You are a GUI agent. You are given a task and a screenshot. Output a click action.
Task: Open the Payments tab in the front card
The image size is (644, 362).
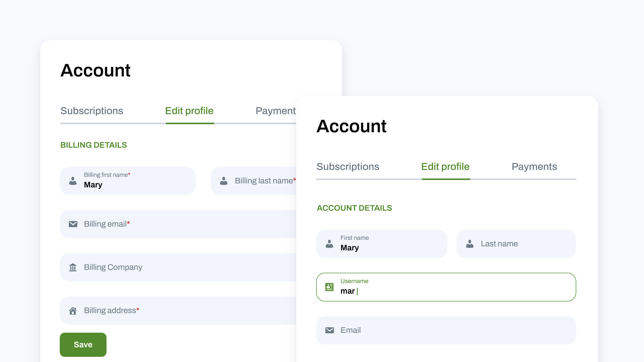[534, 167]
